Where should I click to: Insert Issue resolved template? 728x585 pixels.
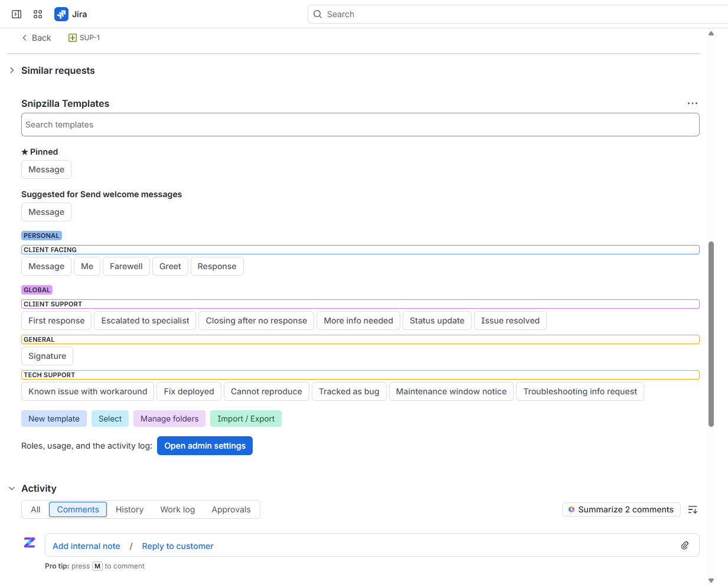point(510,321)
